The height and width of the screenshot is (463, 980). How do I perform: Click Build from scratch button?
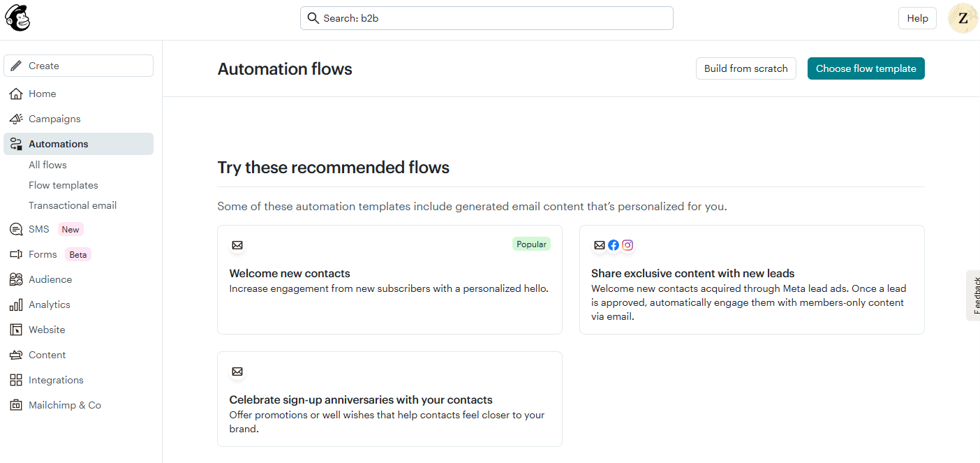[745, 68]
